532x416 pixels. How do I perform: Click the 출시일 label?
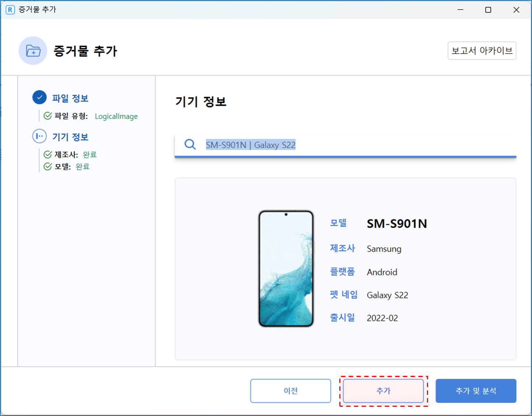pos(342,318)
